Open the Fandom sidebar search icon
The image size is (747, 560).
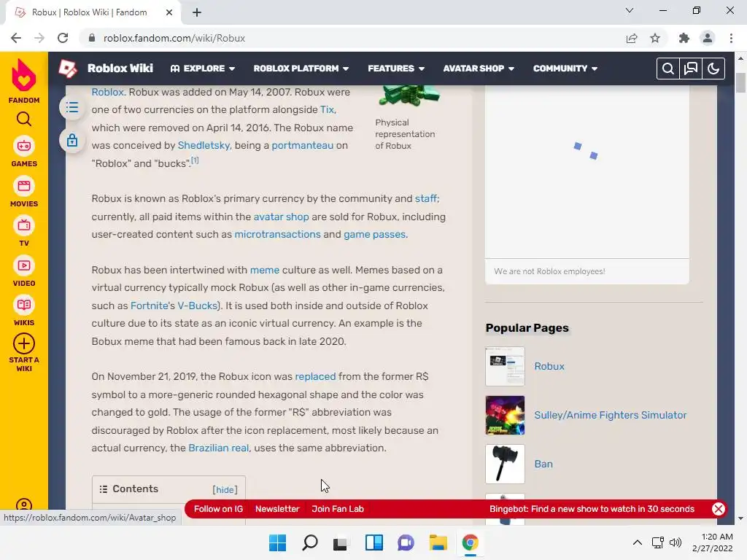point(24,119)
